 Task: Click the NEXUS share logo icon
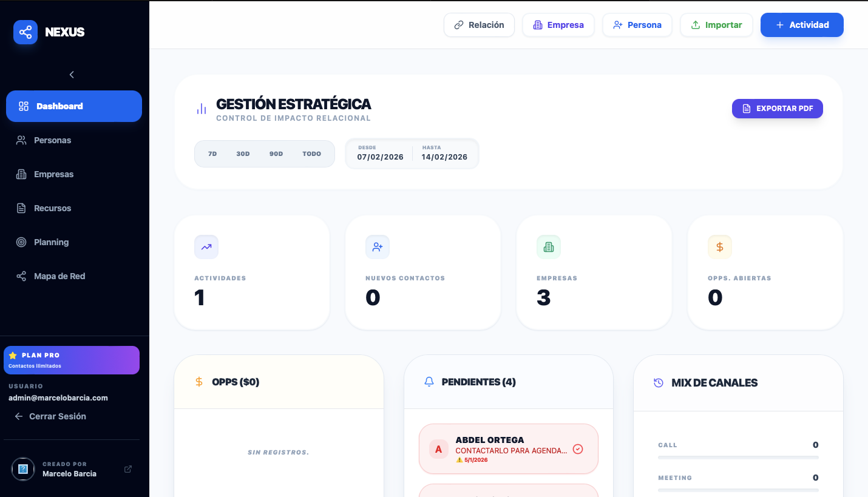pos(25,32)
